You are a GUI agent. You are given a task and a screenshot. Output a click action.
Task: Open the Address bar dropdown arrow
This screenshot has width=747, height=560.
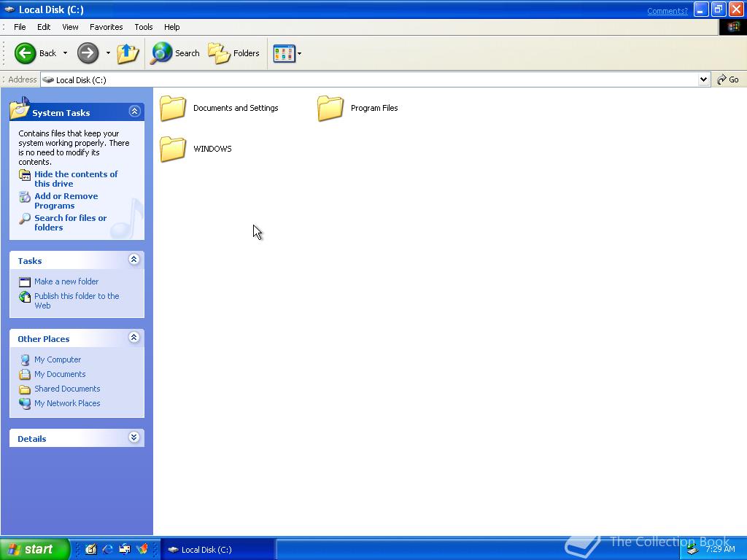[x=704, y=79]
